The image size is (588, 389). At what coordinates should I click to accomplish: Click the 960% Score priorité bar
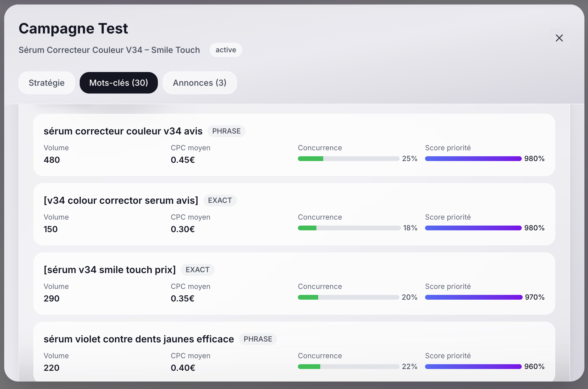pyautogui.click(x=473, y=367)
